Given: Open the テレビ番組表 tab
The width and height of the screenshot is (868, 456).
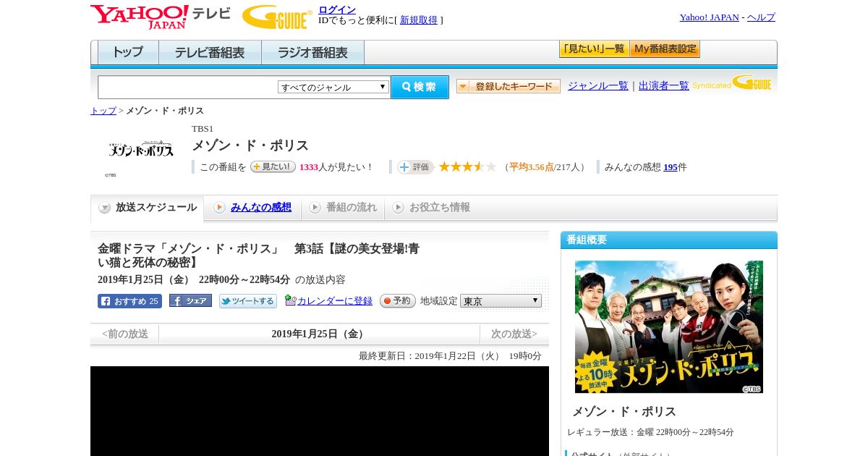Looking at the screenshot, I should [210, 53].
